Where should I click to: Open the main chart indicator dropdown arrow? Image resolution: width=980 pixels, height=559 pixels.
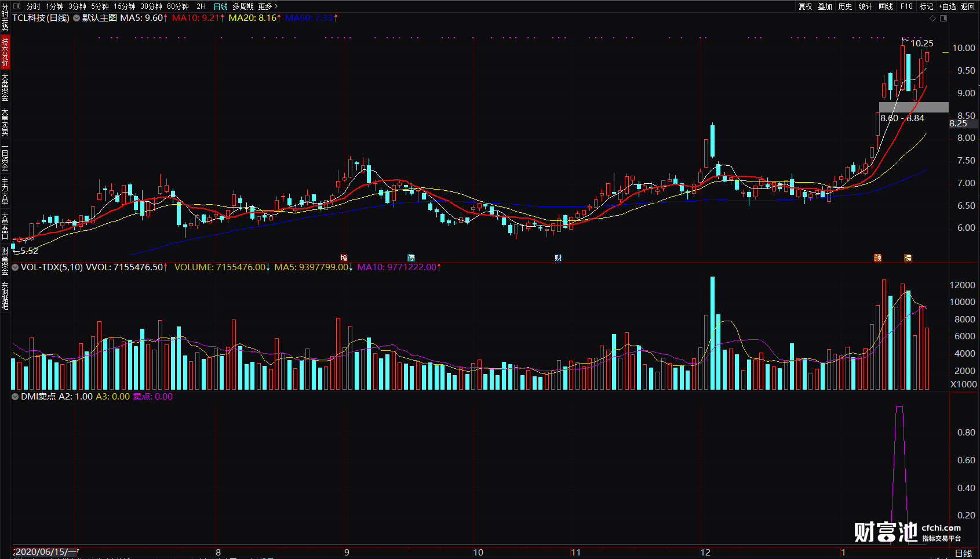[x=76, y=18]
